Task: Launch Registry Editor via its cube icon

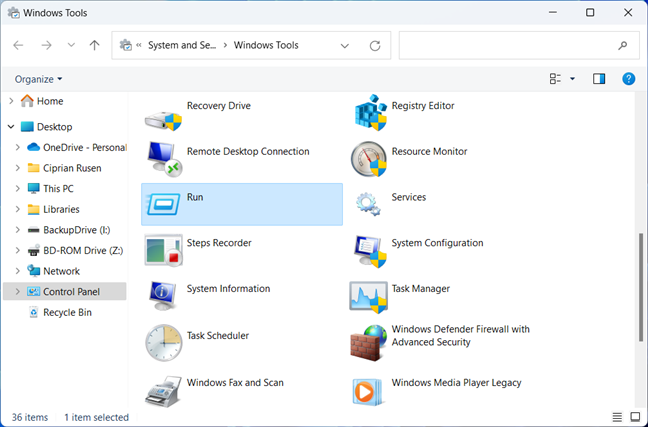Action: (x=371, y=112)
